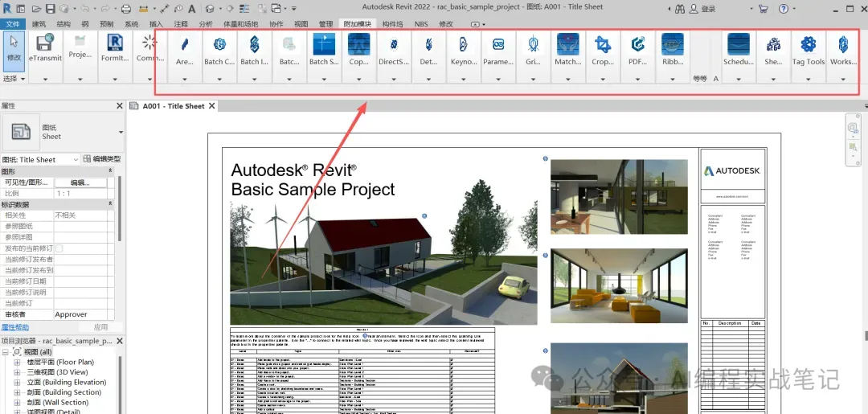Switch to the 建筑 ribbon tab
Viewport: 868px width, 414px height.
[x=39, y=24]
